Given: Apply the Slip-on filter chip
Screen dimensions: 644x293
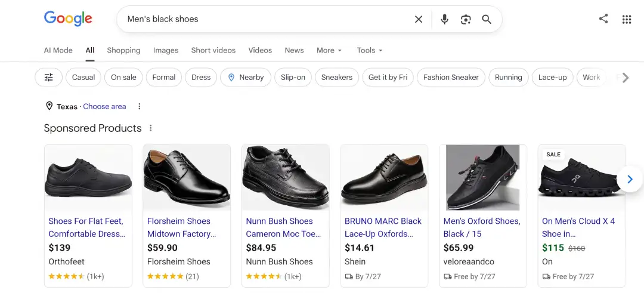Looking at the screenshot, I should 293,77.
